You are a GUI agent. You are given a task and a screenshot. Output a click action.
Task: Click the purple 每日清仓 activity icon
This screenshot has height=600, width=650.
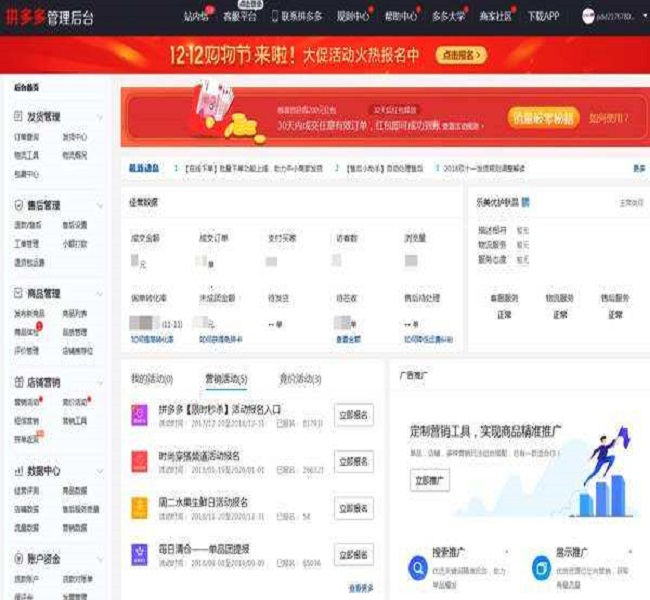tap(139, 555)
